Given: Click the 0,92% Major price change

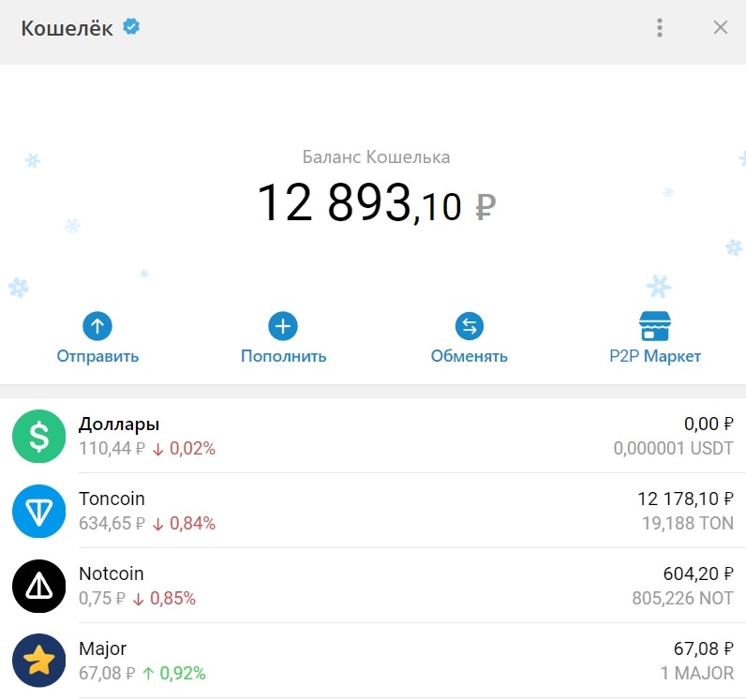Looking at the screenshot, I should coord(174,674).
